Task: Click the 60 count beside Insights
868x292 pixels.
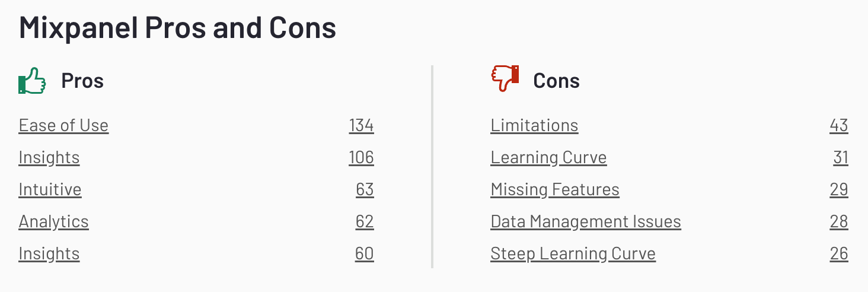Action: click(365, 254)
